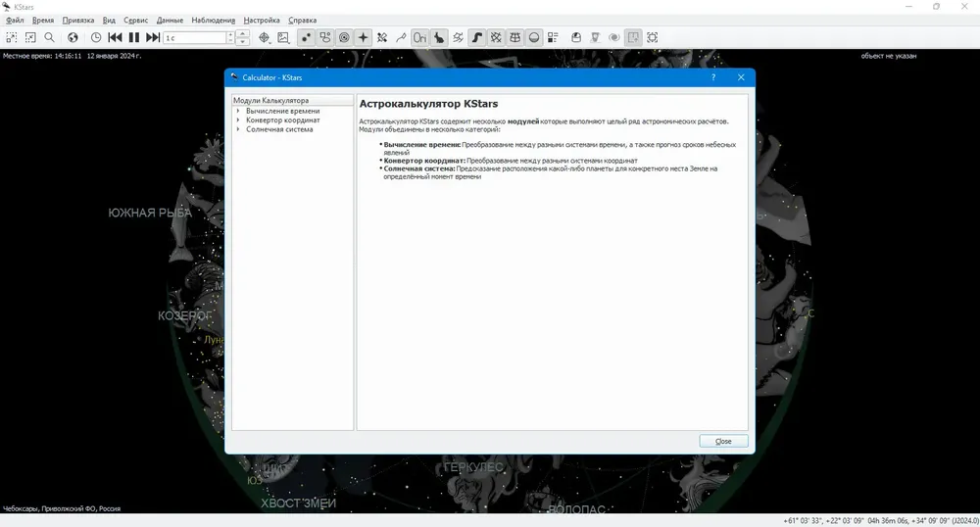980x527 pixels.
Task: Open the Время menu
Action: pyautogui.click(x=43, y=20)
